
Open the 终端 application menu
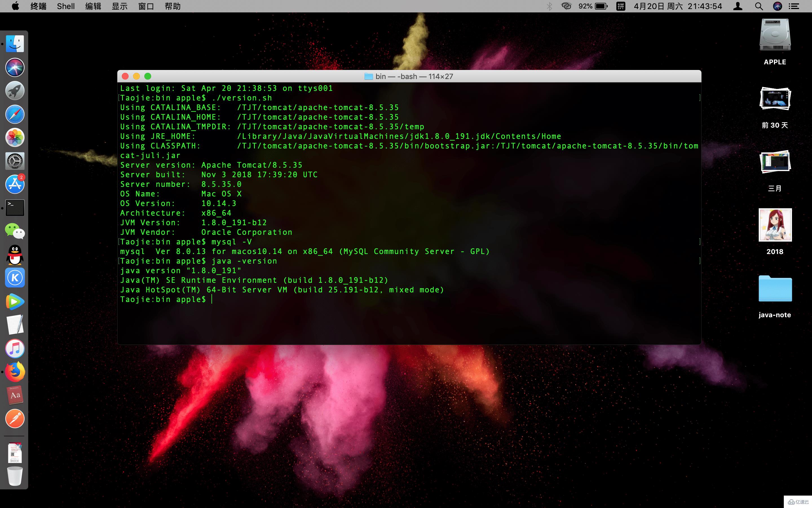coord(38,6)
